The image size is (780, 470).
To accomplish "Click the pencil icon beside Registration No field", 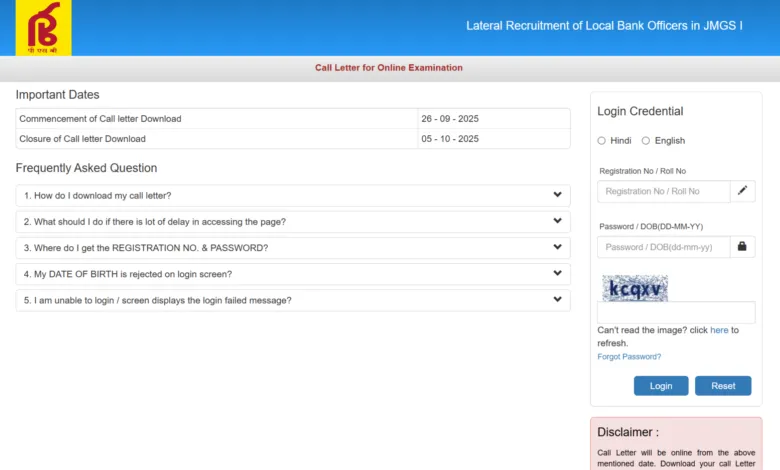I will 742,191.
